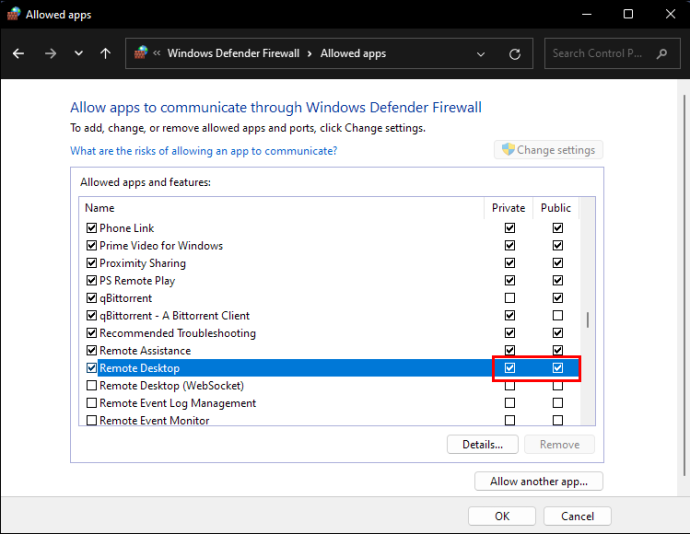The height and width of the screenshot is (534, 690).
Task: Toggle Remote Assistance Public checkbox
Action: click(558, 350)
